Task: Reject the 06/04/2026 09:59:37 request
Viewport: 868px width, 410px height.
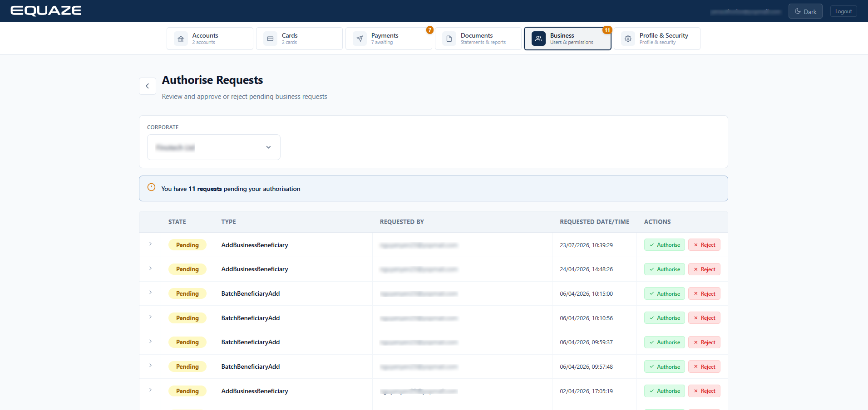Action: click(x=704, y=342)
